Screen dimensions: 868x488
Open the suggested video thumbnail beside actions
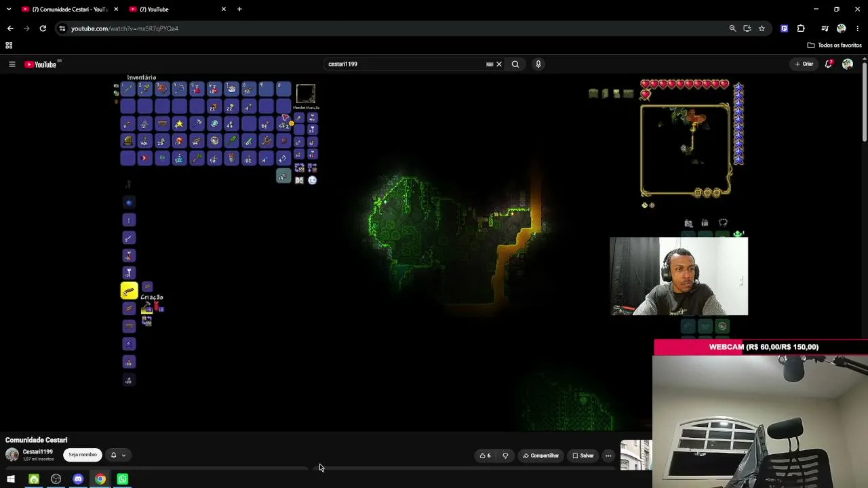635,455
